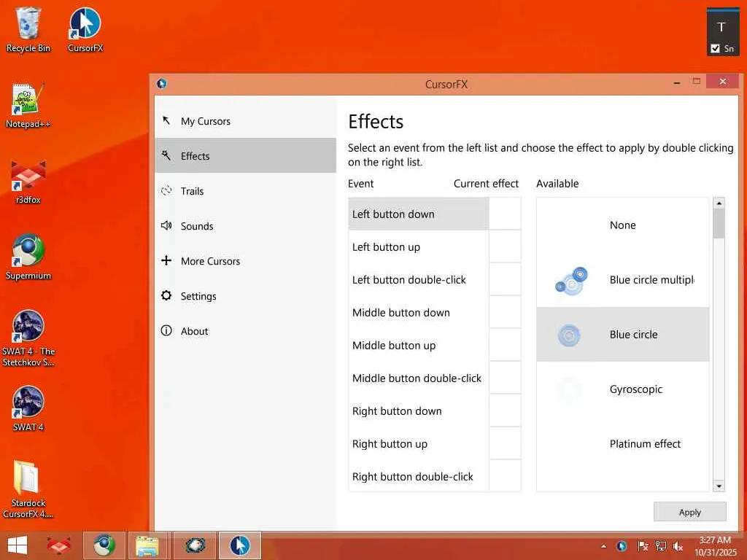This screenshot has width=747, height=560.
Task: Click the Settings gear icon
Action: 166,295
